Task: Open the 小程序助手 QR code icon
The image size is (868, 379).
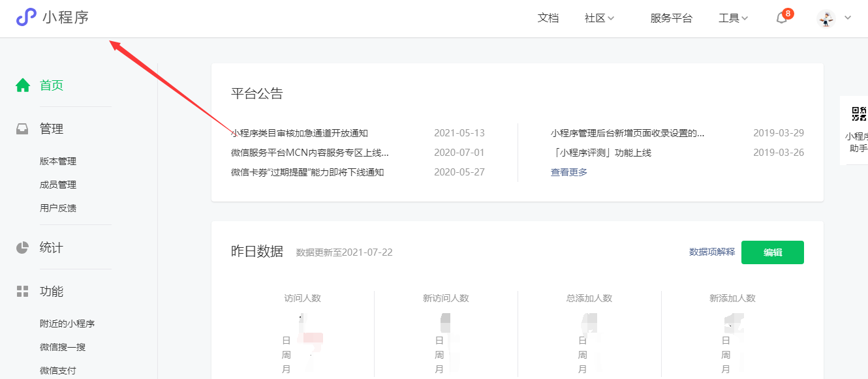Action: tap(860, 114)
